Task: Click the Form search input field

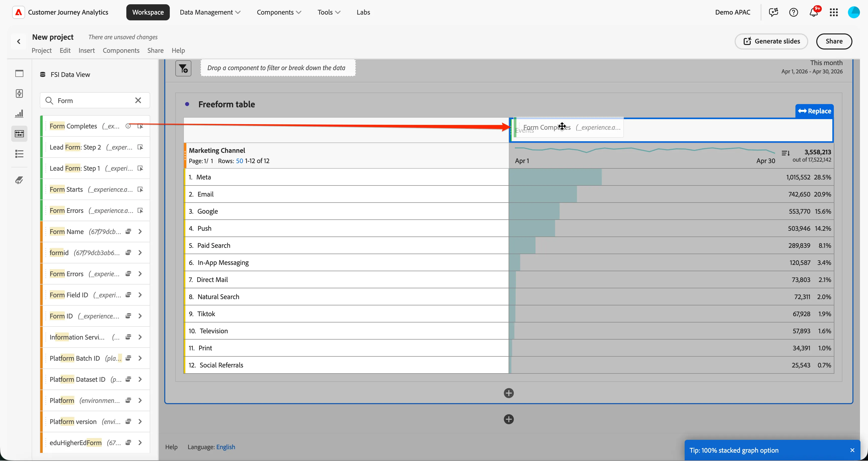Action: click(x=95, y=101)
